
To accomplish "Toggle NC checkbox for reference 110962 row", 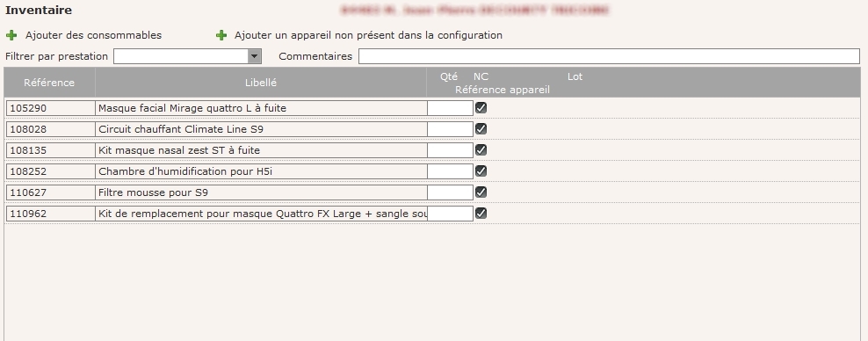I will [481, 213].
